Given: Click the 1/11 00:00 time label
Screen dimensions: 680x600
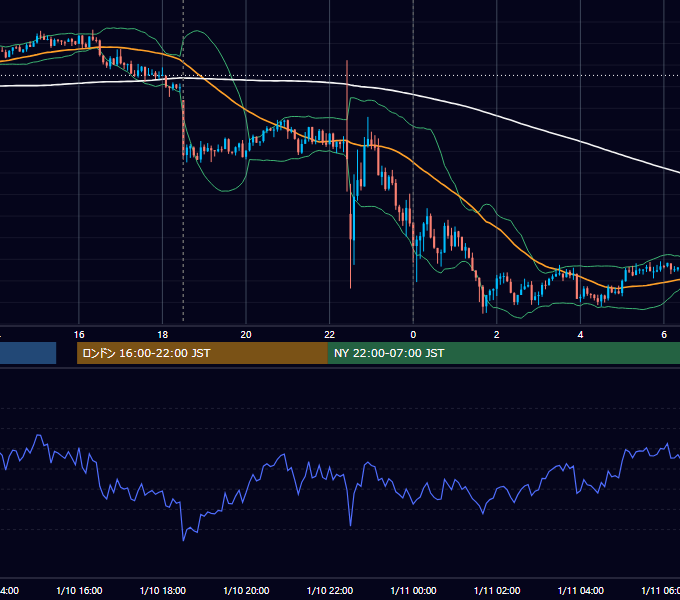Looking at the screenshot, I should [x=413, y=590].
